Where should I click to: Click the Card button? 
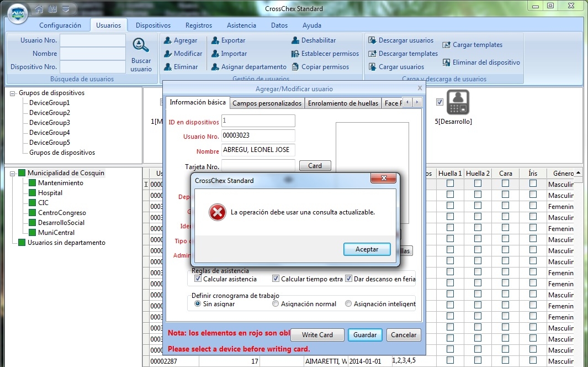tap(315, 165)
